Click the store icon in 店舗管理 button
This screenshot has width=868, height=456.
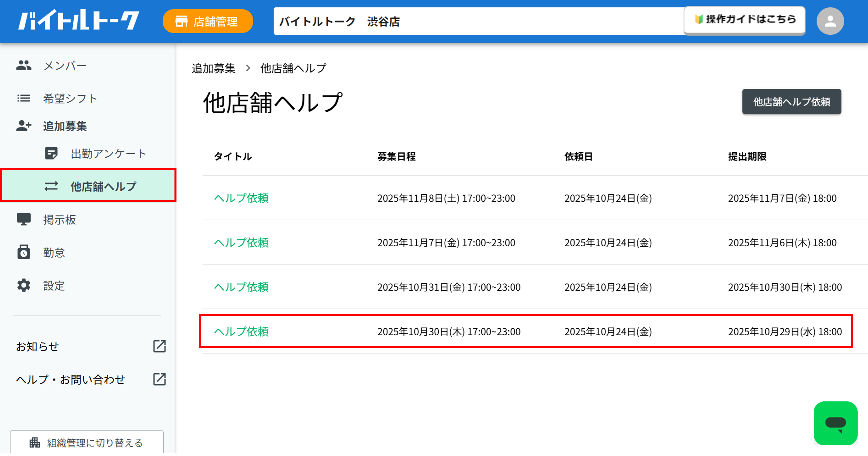click(181, 21)
